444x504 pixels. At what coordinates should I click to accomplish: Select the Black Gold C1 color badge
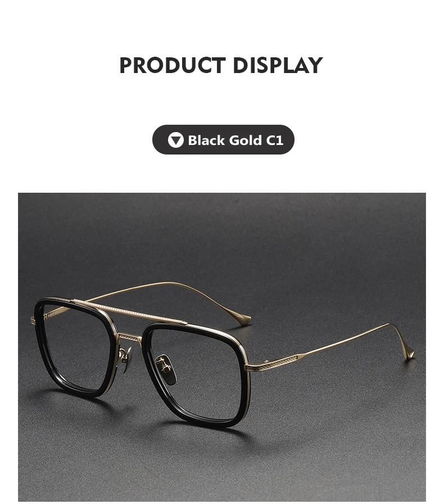click(223, 140)
